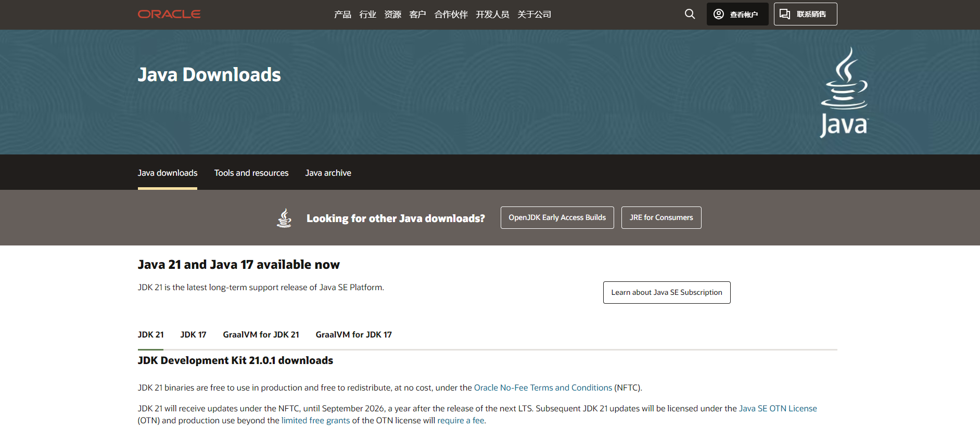Click the 联系销售 contact sales button
This screenshot has height=428, width=980.
[805, 14]
